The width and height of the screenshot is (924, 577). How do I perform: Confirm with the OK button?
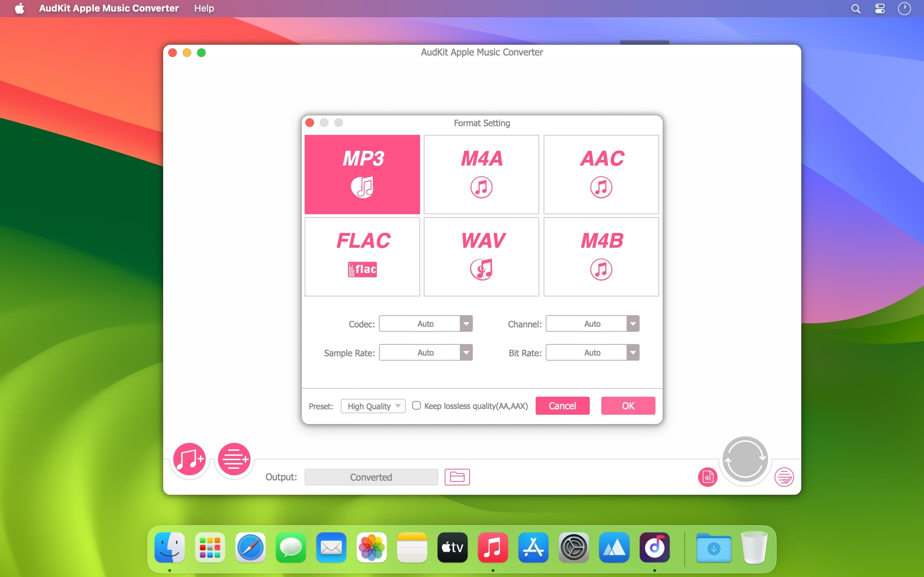pyautogui.click(x=628, y=406)
